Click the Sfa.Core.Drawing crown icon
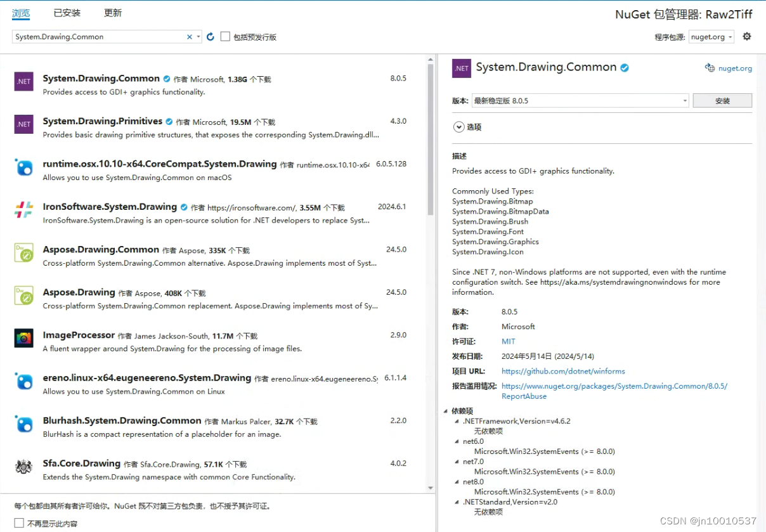 (x=23, y=466)
